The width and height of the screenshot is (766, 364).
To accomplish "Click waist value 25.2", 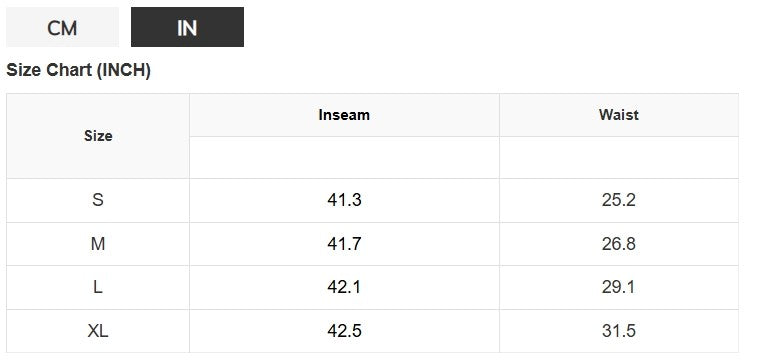I will [618, 200].
